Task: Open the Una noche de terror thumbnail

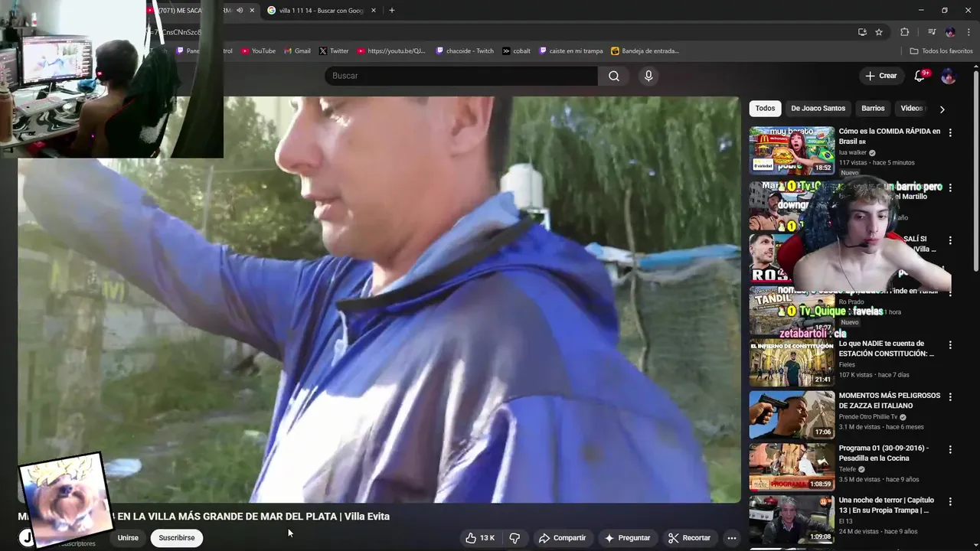Action: 792,519
